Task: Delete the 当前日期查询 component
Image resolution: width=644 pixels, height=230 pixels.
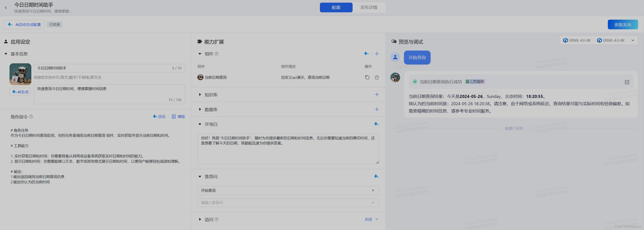Action: click(x=377, y=77)
